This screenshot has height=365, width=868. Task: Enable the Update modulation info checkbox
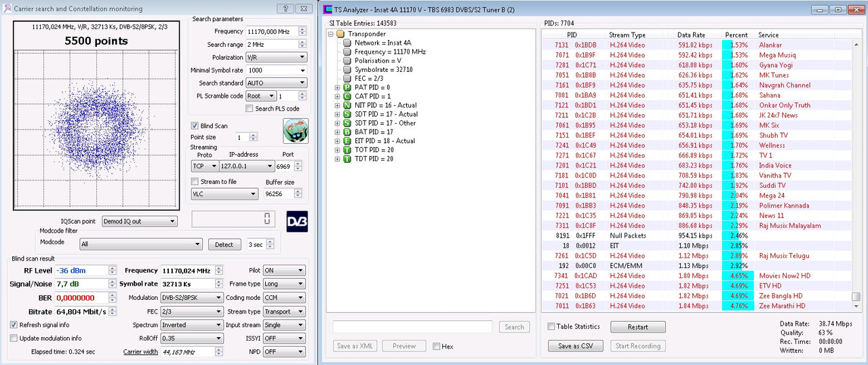14,338
